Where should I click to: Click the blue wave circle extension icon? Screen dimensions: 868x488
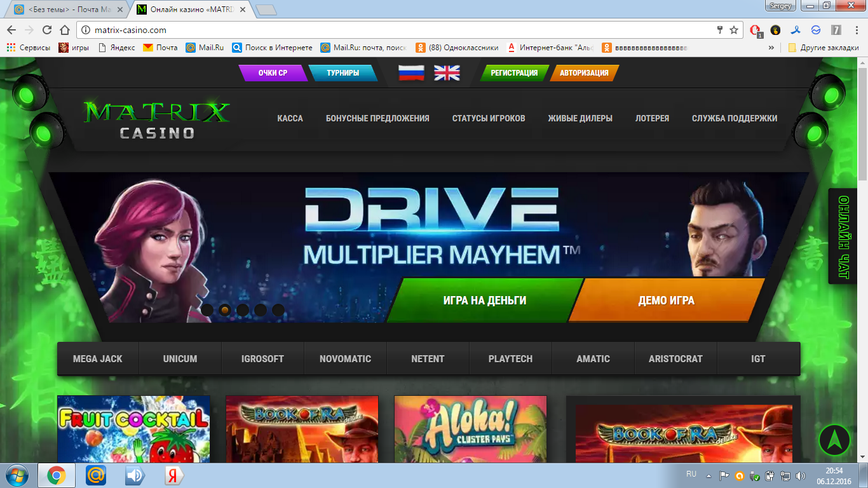pyautogui.click(x=816, y=30)
